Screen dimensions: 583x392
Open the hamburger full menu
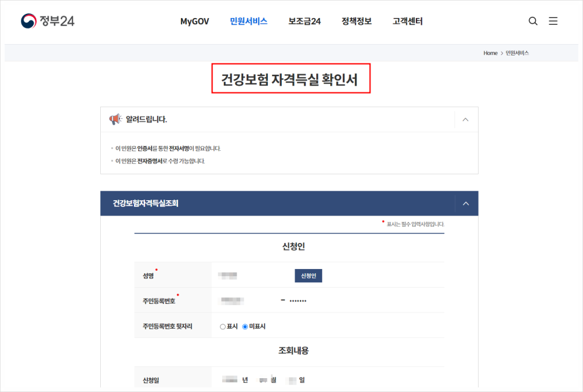(553, 21)
